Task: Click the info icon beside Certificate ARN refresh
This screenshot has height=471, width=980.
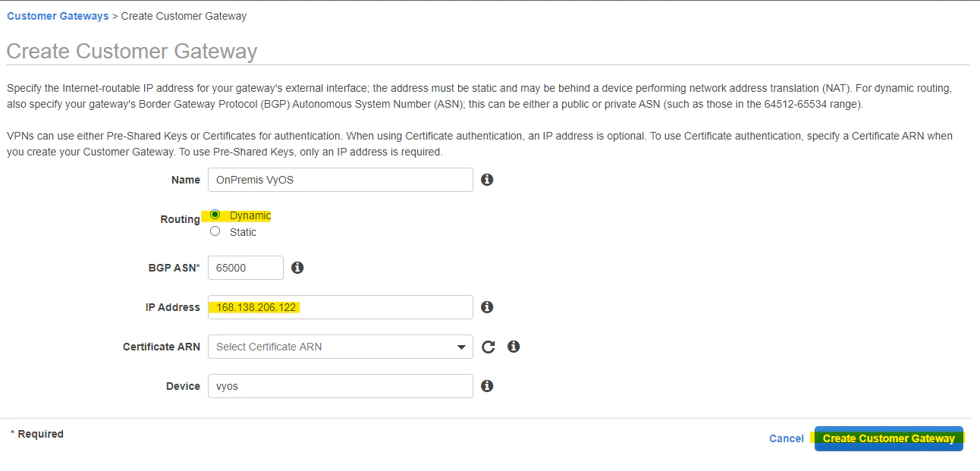Action: coord(514,347)
